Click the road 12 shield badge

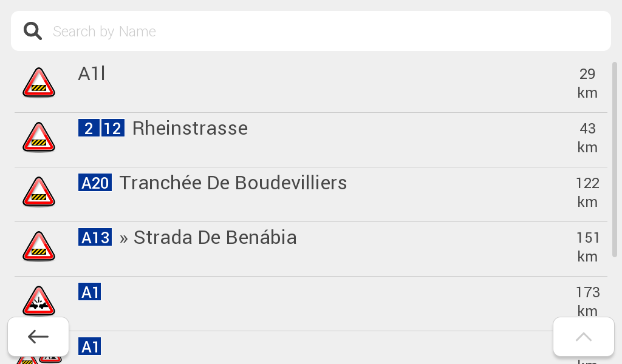click(x=112, y=129)
